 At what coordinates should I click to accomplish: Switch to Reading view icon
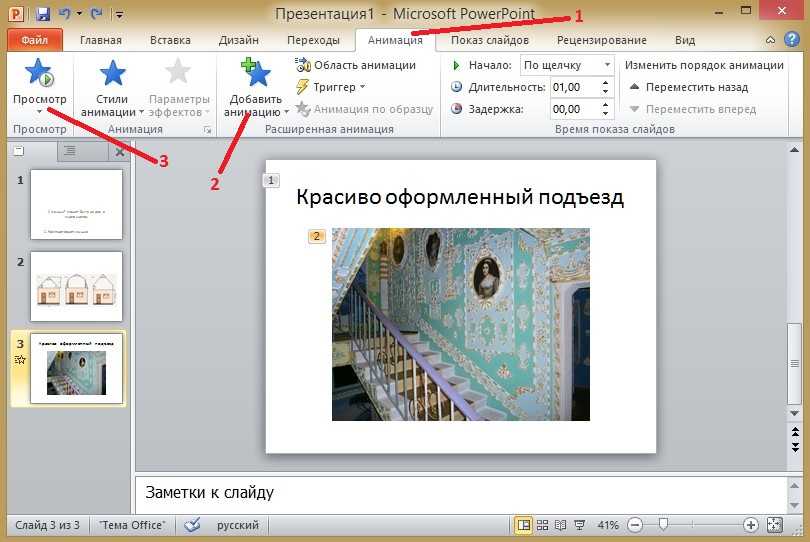(x=560, y=525)
